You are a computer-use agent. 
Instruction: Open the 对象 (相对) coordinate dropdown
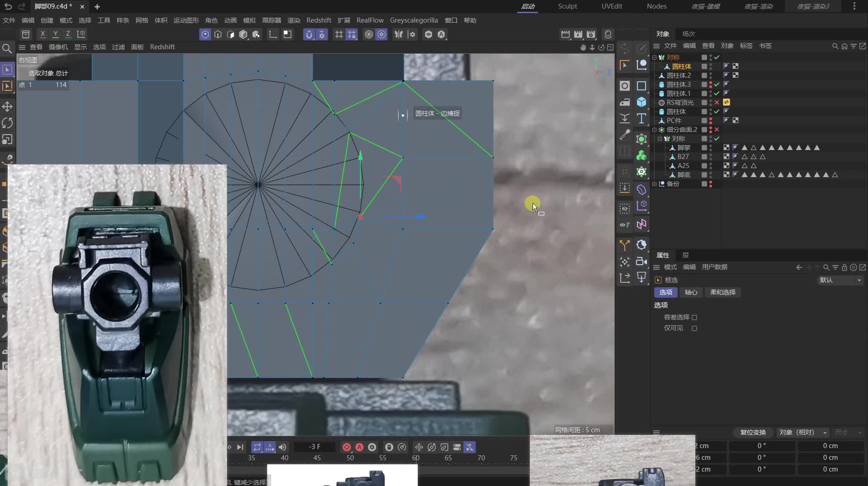pyautogui.click(x=803, y=432)
